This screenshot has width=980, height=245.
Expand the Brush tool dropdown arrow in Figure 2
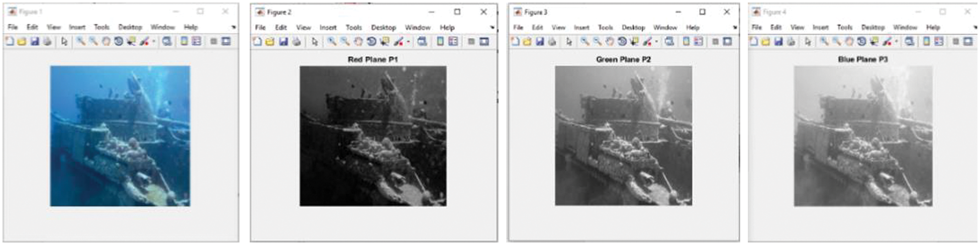pyautogui.click(x=408, y=42)
